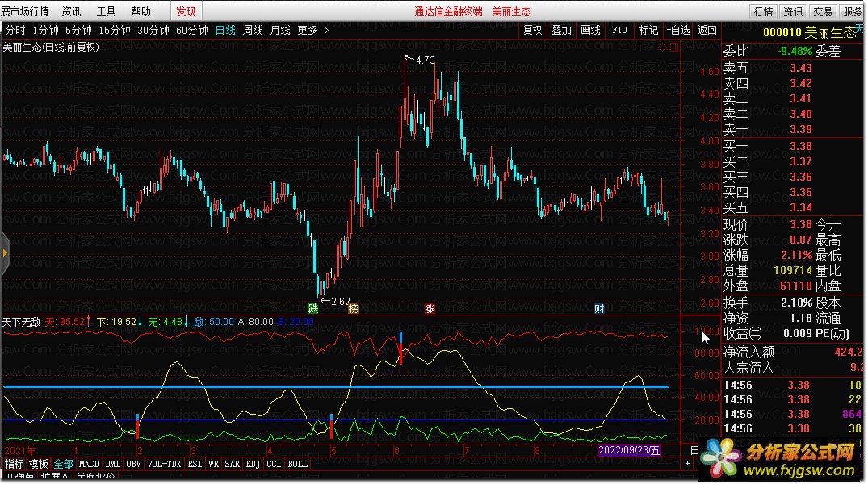Select the 模板 tab in the bottom bar
This screenshot has height=484, width=868.
coord(38,464)
